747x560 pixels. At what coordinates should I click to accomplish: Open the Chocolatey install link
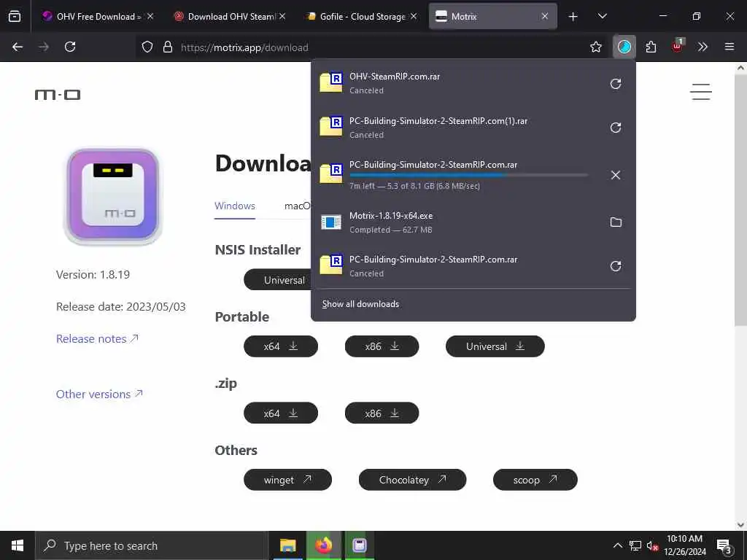pos(413,480)
